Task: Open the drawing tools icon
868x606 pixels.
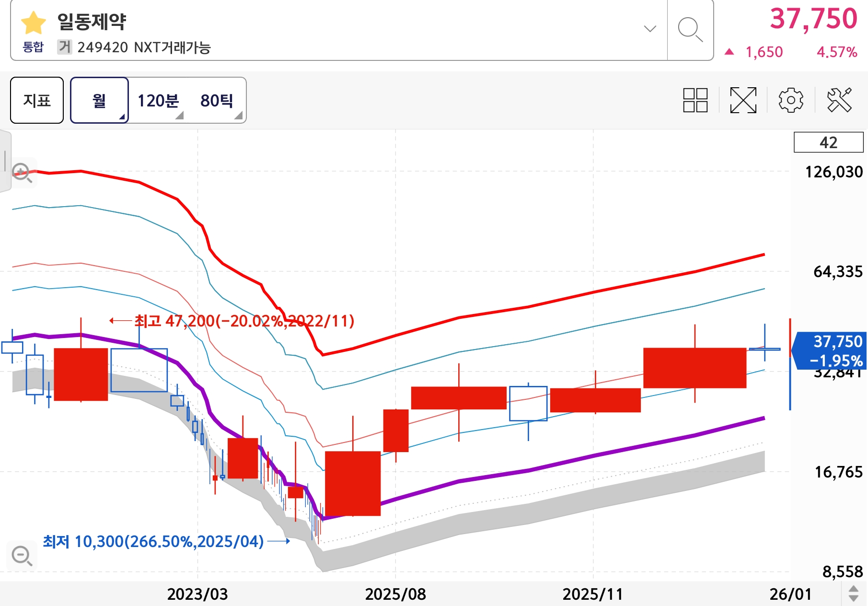Action: click(x=839, y=100)
